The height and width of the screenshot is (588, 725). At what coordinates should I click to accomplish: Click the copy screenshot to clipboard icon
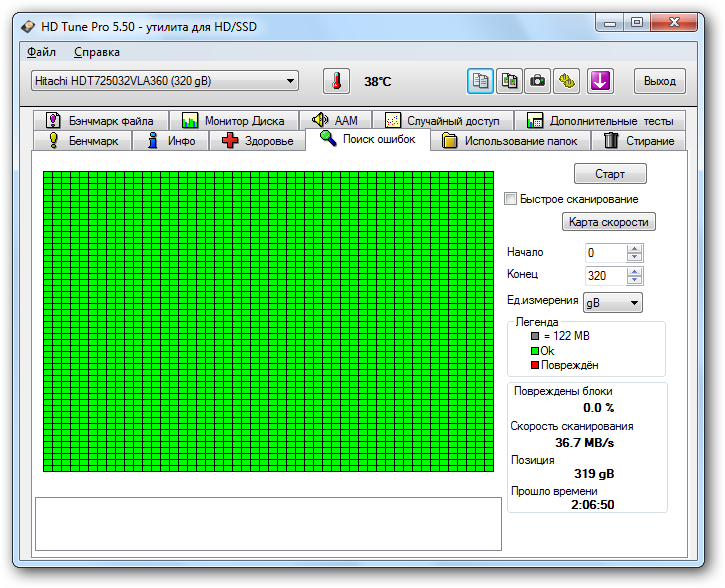tap(509, 81)
